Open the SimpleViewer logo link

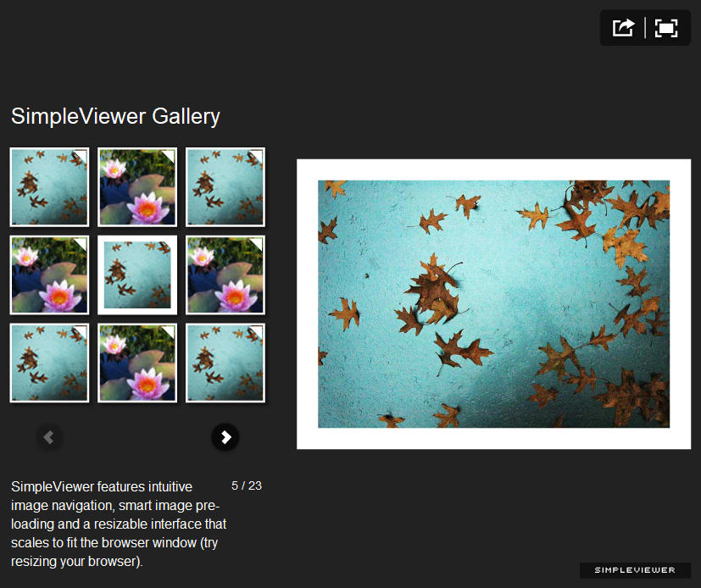pyautogui.click(x=635, y=570)
